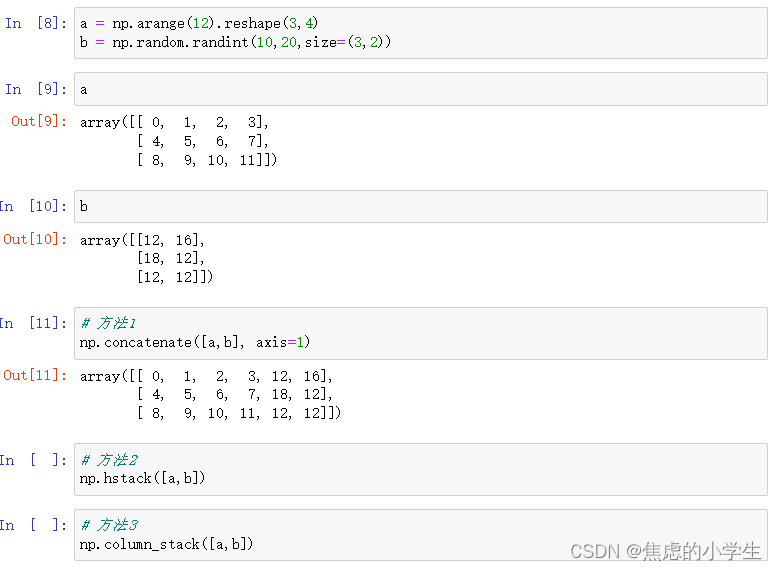Select the input cell containing only 'b'
This screenshot has width=777, height=571.
pyautogui.click(x=420, y=206)
